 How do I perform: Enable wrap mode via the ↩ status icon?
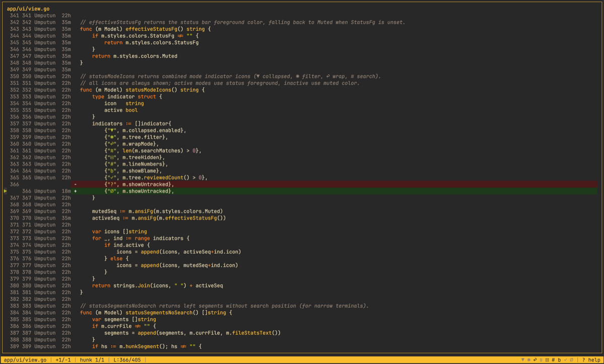point(535,360)
